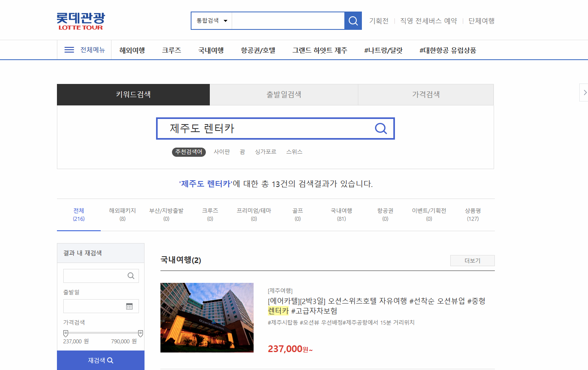Run a search using the top blue magnifier icon
588x370 pixels.
(x=353, y=20)
